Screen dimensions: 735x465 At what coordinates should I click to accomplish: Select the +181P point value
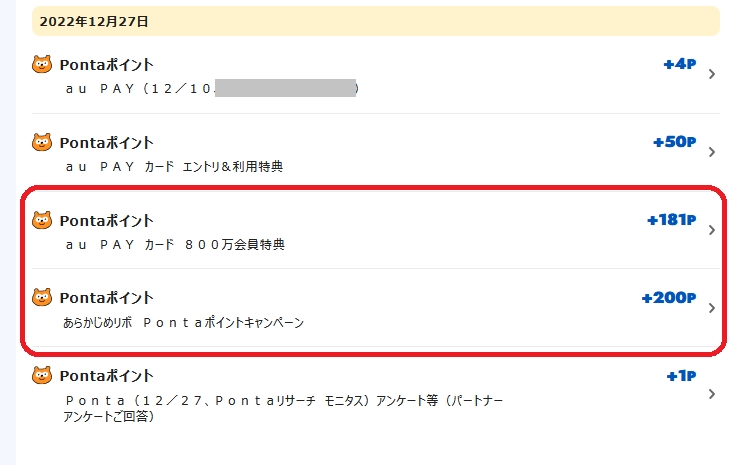671,220
